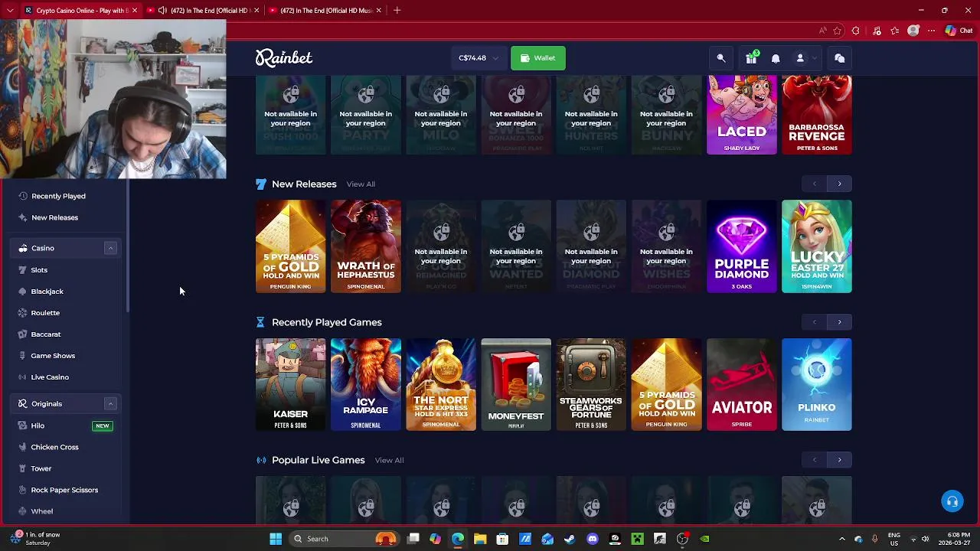This screenshot has width=980, height=551.
Task: Open the Kaiser game thumbnail
Action: coord(290,384)
